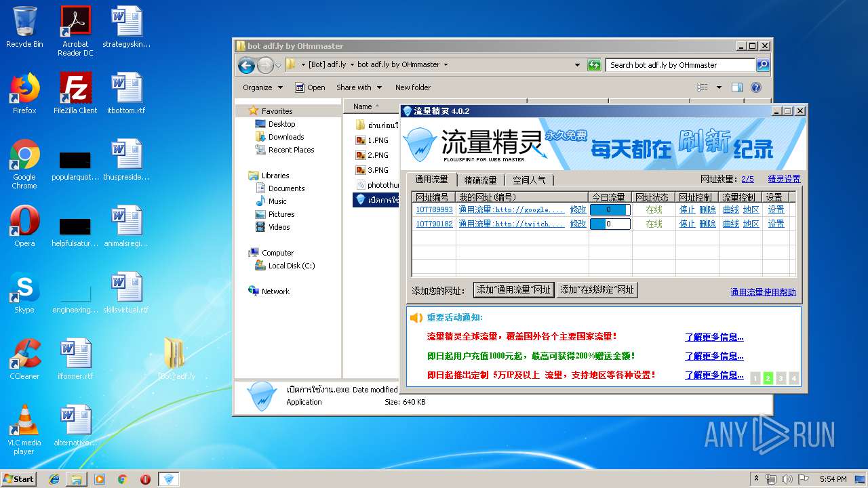Viewport: 868px width, 488px height.
Task: Click Open in Explorer toolbar
Action: [310, 87]
